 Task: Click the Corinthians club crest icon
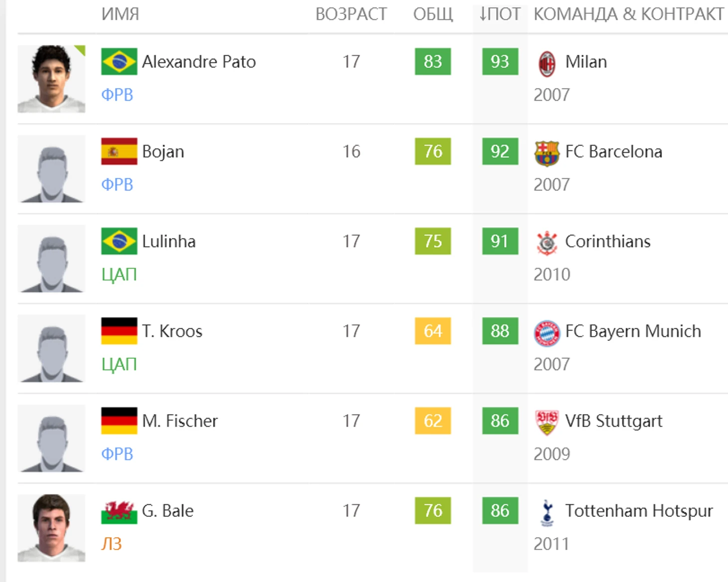point(546,243)
